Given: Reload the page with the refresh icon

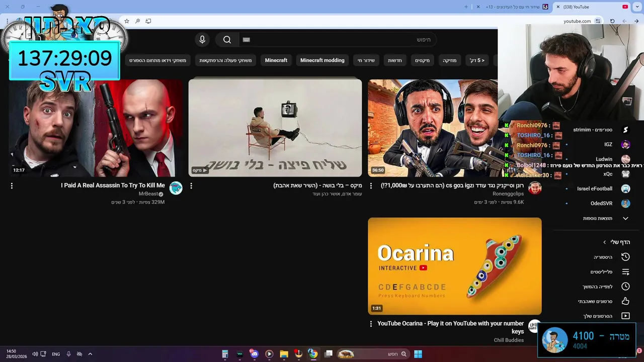Looking at the screenshot, I should [612, 21].
